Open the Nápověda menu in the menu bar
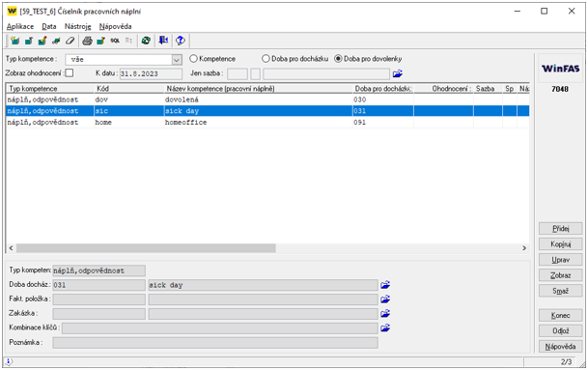Viewport: 588px width, 370px height. tap(115, 26)
